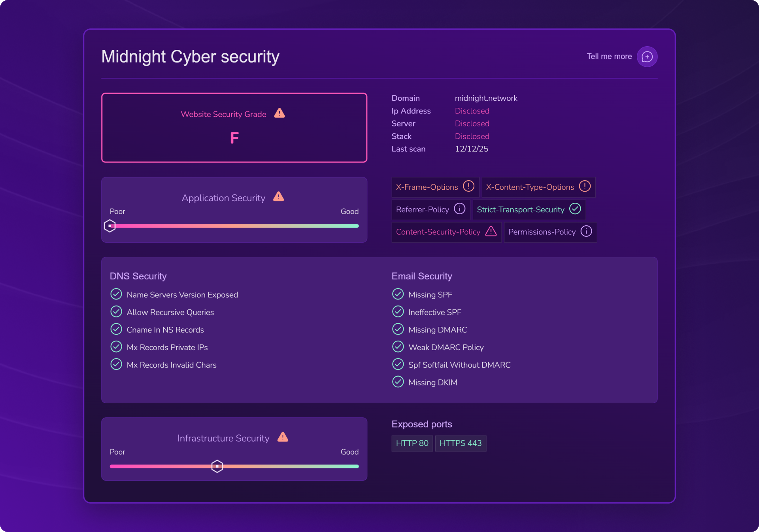Click the Permissions-Policy info icon
The width and height of the screenshot is (759, 532).
(x=586, y=231)
